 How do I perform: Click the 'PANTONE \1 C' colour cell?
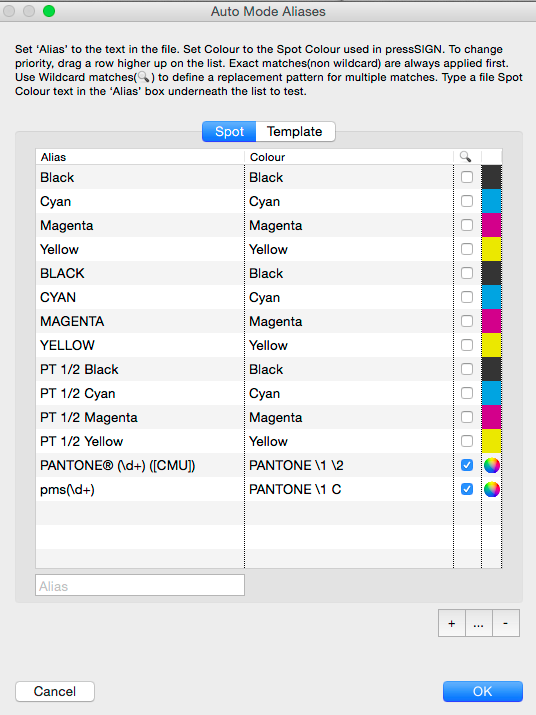(x=349, y=489)
